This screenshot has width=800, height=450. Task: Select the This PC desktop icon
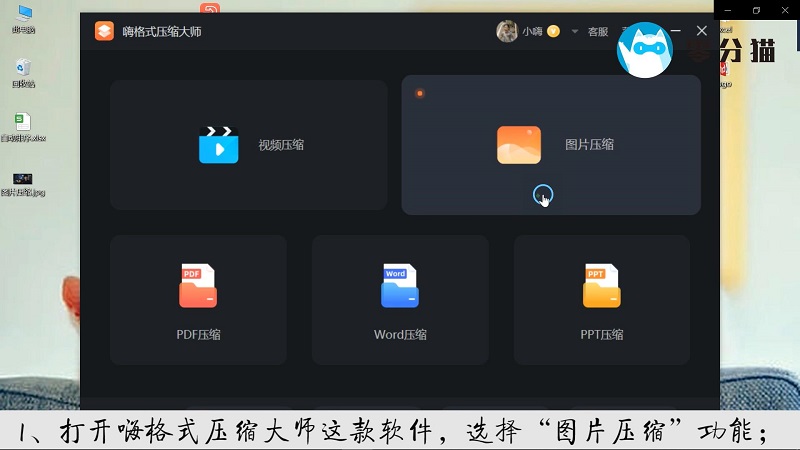[x=22, y=15]
